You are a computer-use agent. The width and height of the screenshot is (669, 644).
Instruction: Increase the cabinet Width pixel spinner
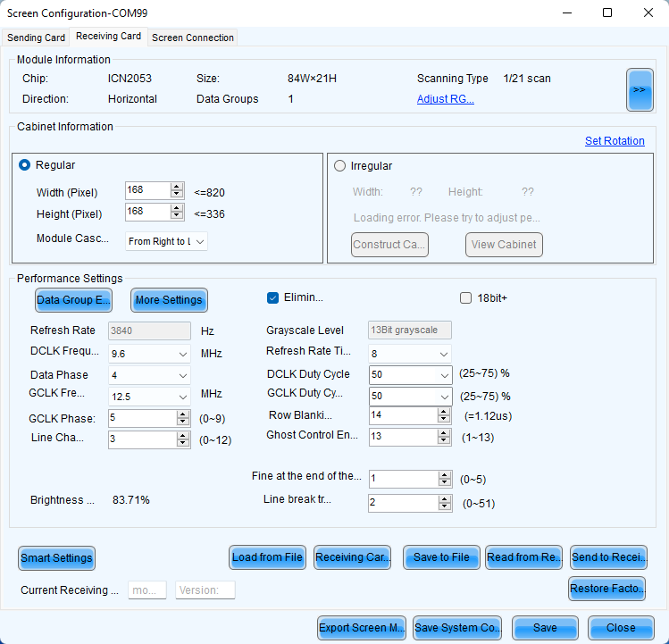pos(178,187)
